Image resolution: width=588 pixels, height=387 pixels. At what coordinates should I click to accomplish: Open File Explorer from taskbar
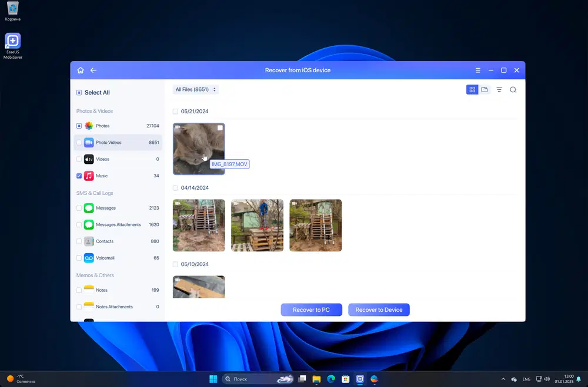(316, 379)
